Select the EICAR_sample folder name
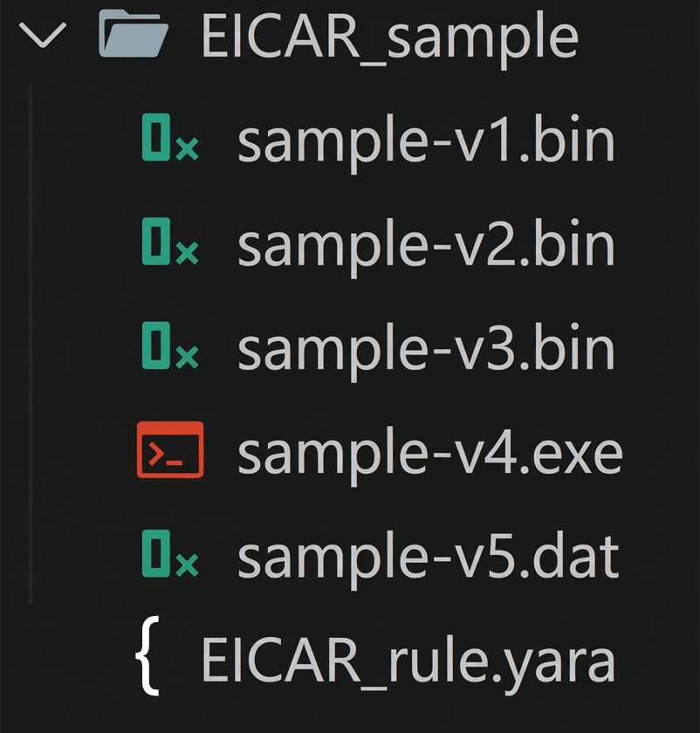 click(389, 37)
